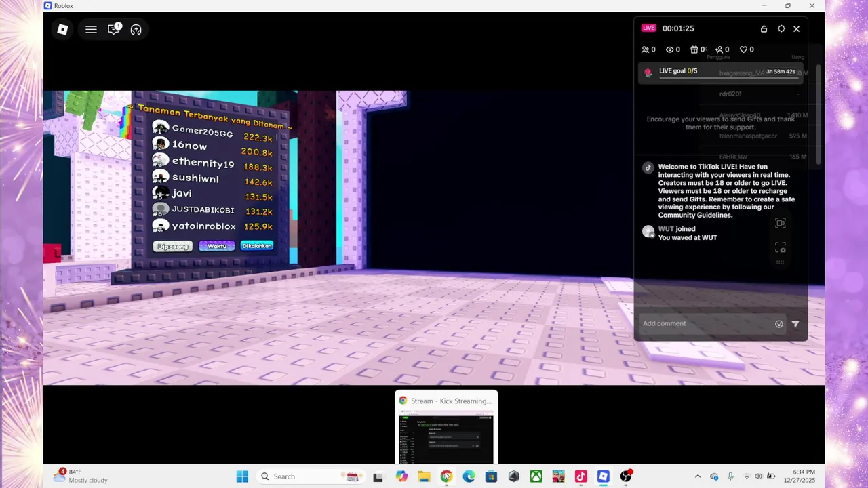Open File Explorer from the taskbar
This screenshot has width=868, height=488.
(x=424, y=476)
